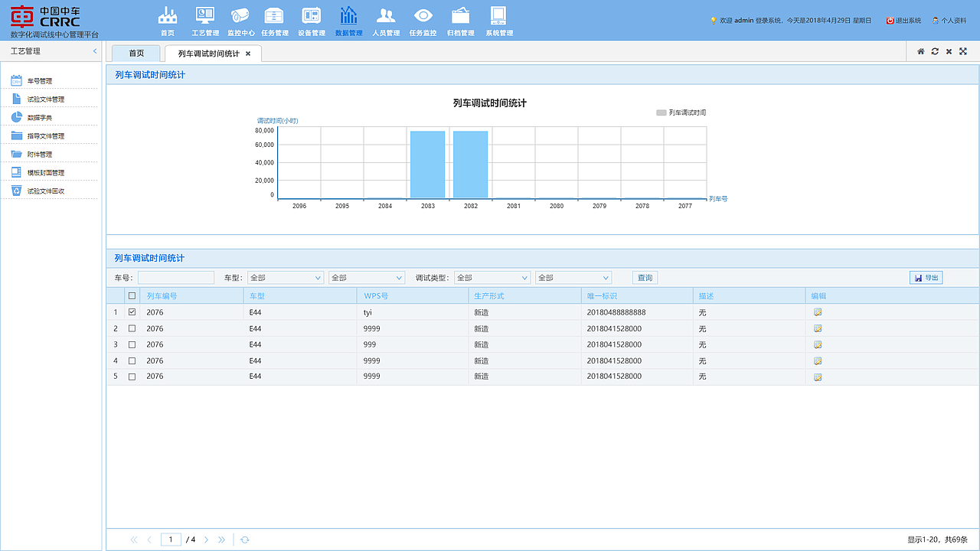Screen dimensions: 980x551
Task: Open the 数据管理 chart module icon
Action: click(x=348, y=21)
